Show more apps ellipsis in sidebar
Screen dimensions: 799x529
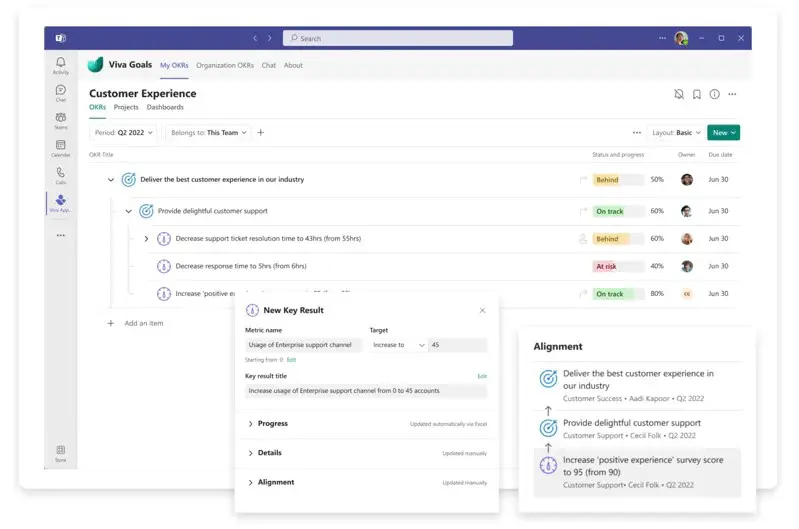61,235
